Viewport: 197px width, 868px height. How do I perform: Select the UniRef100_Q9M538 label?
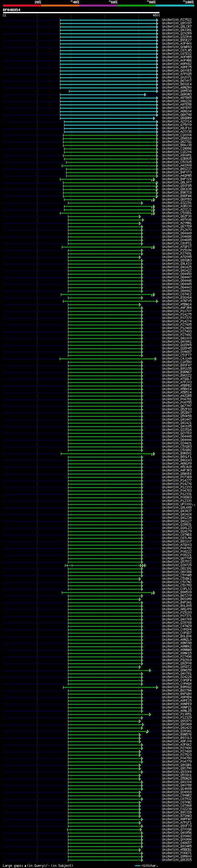pyautogui.click(x=176, y=91)
